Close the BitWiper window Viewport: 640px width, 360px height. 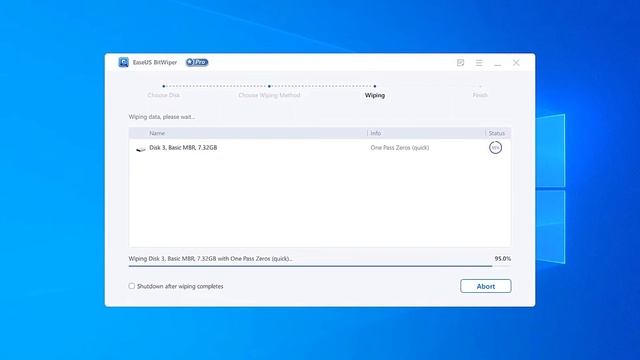point(516,62)
